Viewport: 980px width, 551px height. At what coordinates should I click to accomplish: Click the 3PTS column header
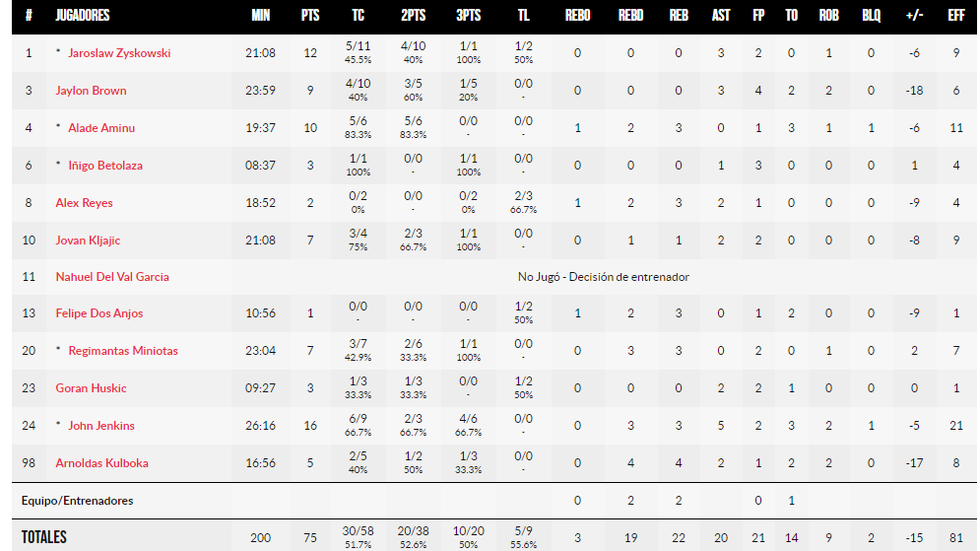pyautogui.click(x=470, y=16)
